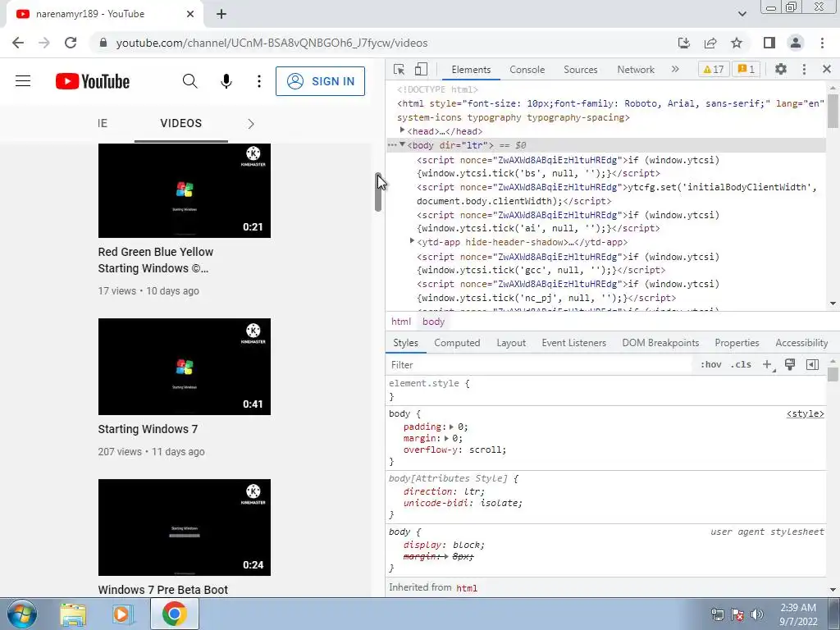Screen dimensions: 840x630
Task: Toggle :hov element state panel
Action: (710, 365)
